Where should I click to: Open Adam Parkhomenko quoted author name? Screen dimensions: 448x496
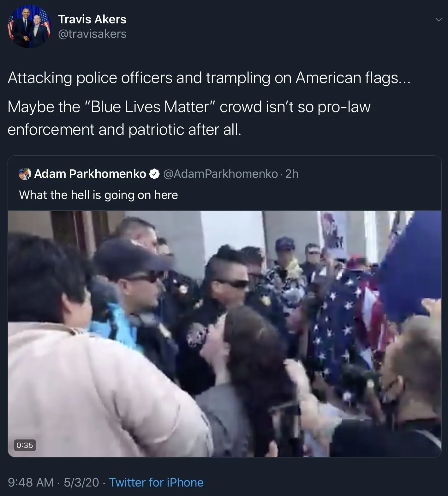click(90, 174)
